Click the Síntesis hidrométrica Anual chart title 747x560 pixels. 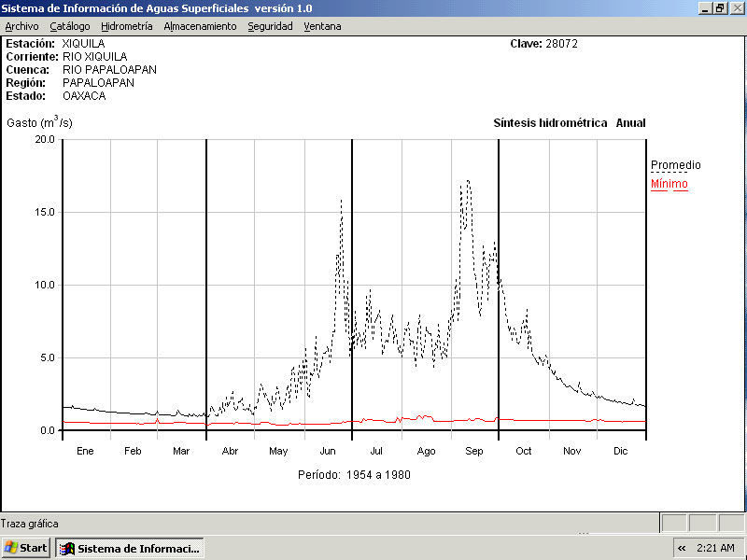click(x=569, y=123)
